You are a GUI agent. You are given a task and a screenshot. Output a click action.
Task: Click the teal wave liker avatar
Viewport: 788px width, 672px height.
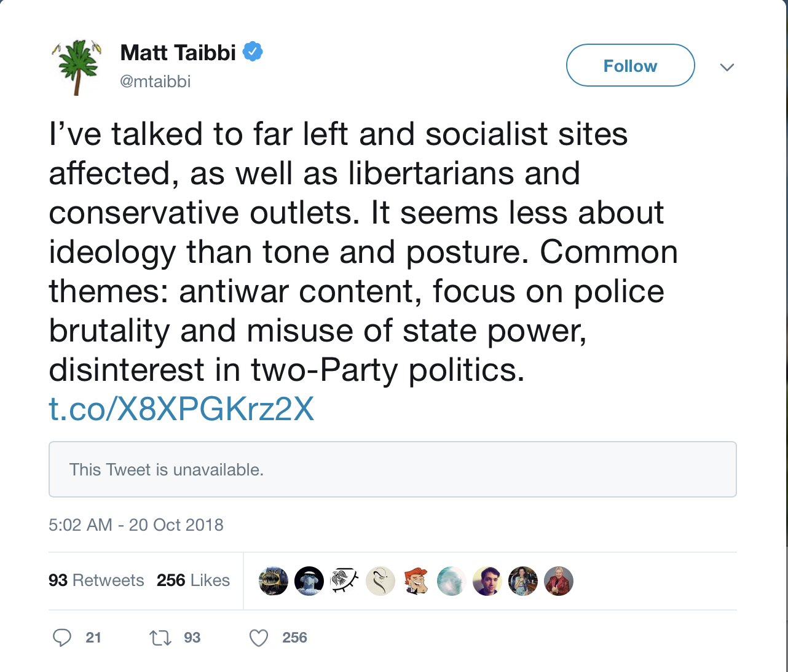point(452,581)
